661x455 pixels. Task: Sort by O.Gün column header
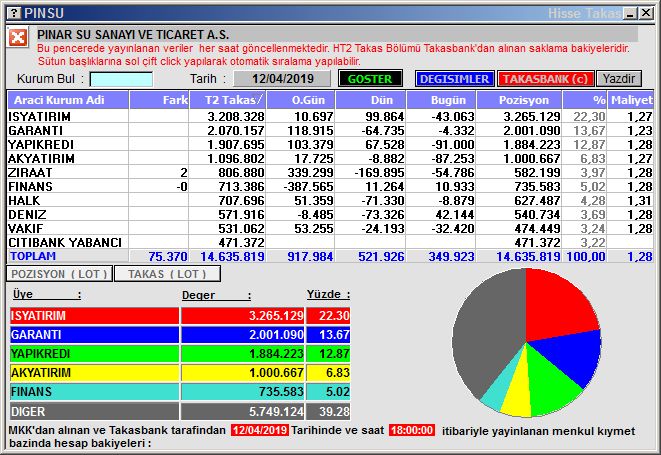(301, 100)
